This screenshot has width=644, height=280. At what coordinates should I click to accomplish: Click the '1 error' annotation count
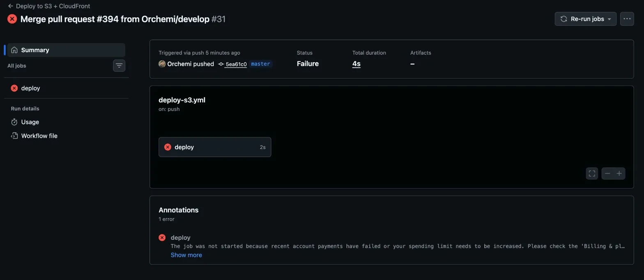166,219
